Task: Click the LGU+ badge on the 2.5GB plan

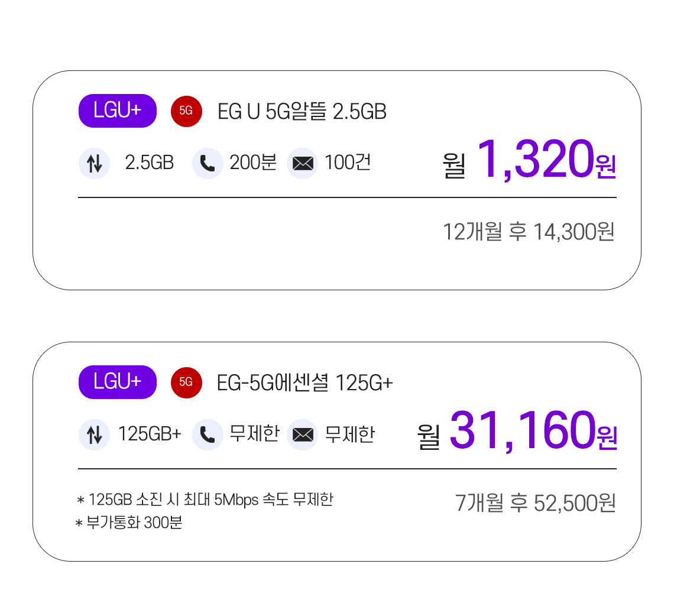Action: 117,111
